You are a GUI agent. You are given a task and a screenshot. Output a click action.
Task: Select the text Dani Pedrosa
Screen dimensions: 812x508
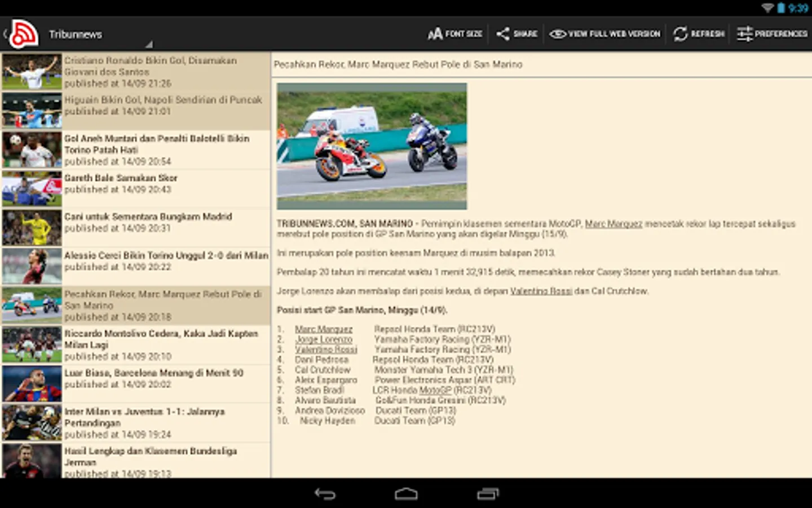tap(321, 360)
